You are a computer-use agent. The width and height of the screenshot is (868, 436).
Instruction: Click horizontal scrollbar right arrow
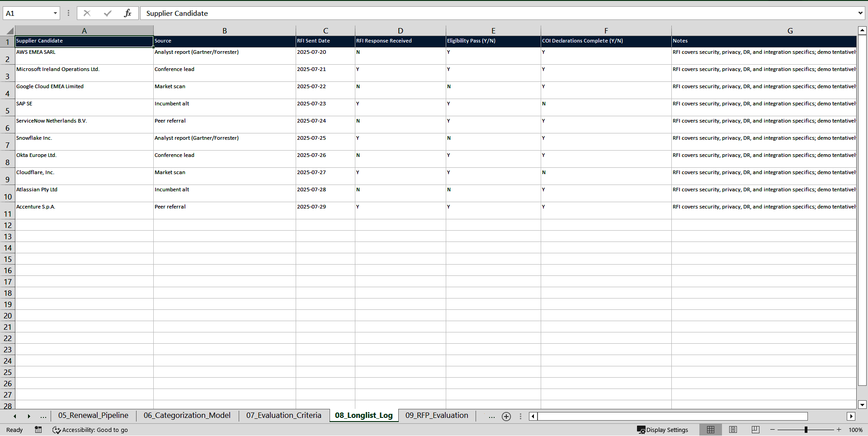851,417
